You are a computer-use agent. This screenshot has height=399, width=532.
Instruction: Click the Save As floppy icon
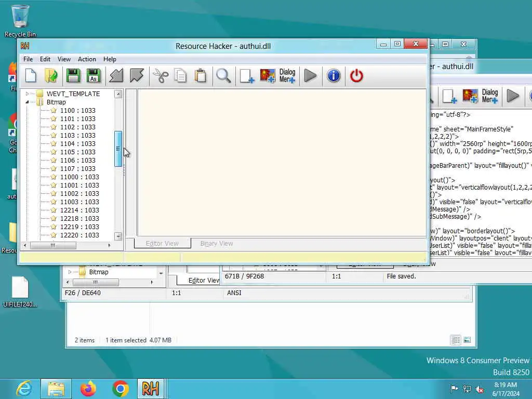(x=94, y=76)
